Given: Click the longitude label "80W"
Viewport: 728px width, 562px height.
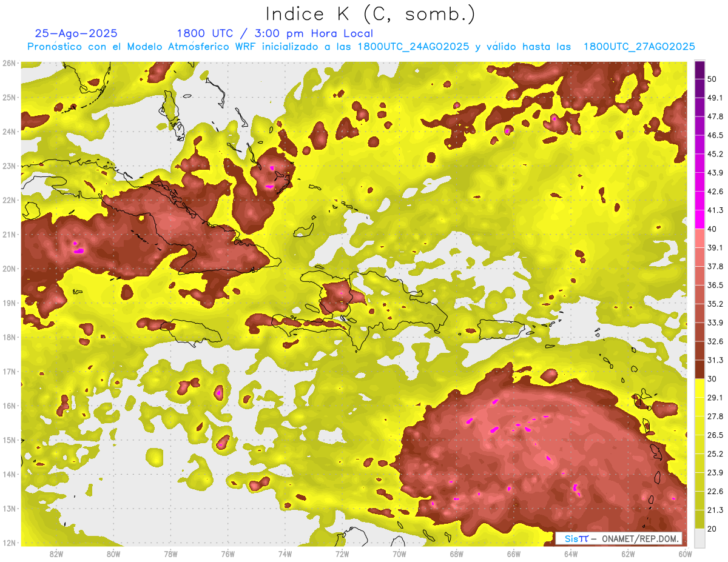Looking at the screenshot, I should coord(113,554).
